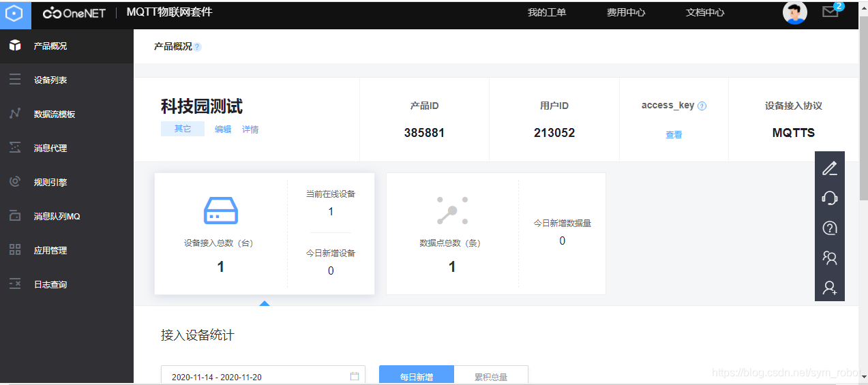
Task: Click the add user icon in floating panel
Action: 830,288
